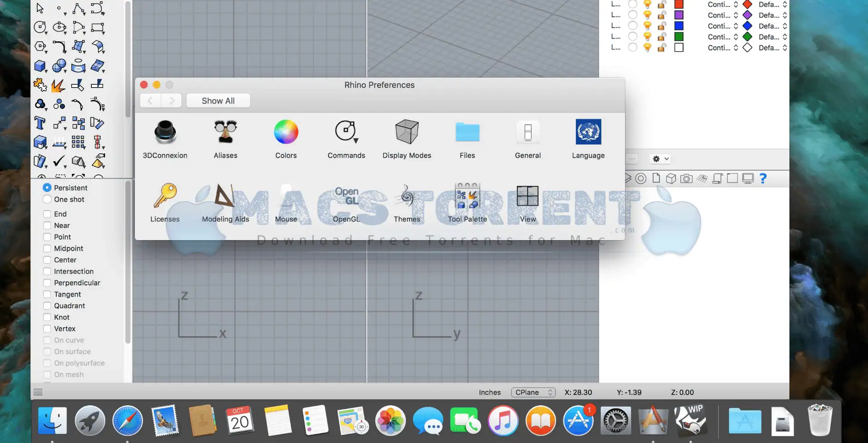Click the back arrow in Preferences
Image resolution: width=868 pixels, height=443 pixels.
150,101
